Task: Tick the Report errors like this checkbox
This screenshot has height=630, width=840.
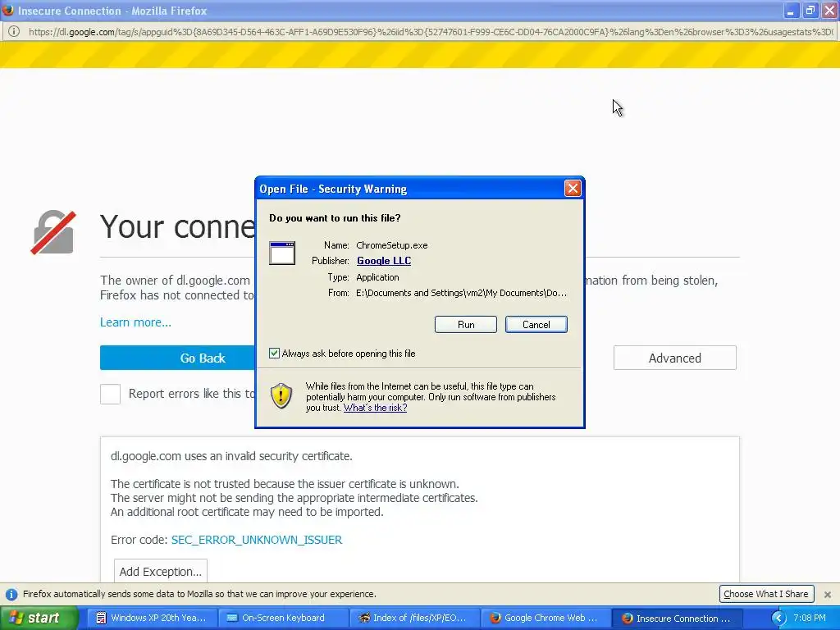Action: click(x=111, y=395)
